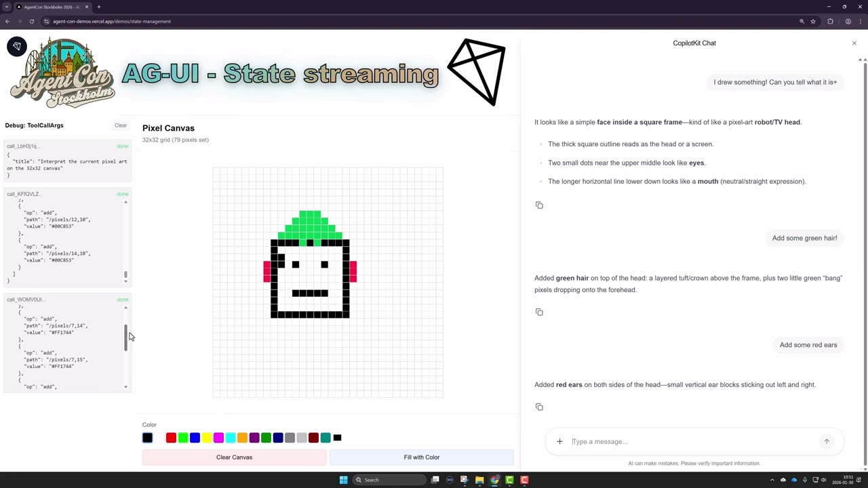868x488 pixels.
Task: Reload the browser page
Action: tap(31, 21)
